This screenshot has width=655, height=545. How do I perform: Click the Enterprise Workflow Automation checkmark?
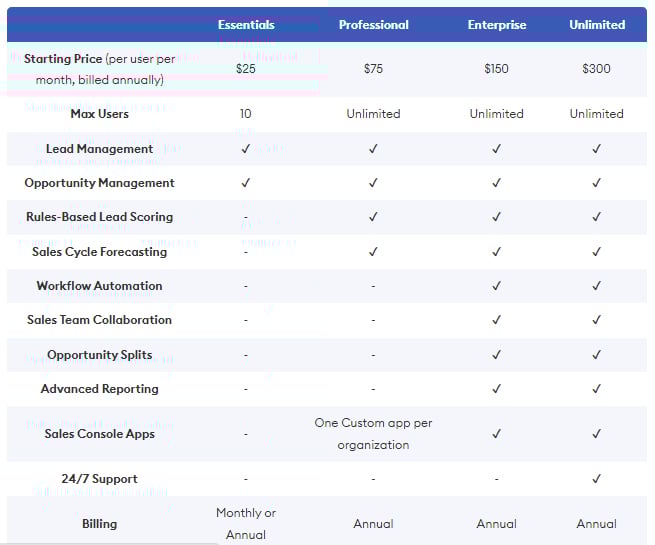coord(496,286)
